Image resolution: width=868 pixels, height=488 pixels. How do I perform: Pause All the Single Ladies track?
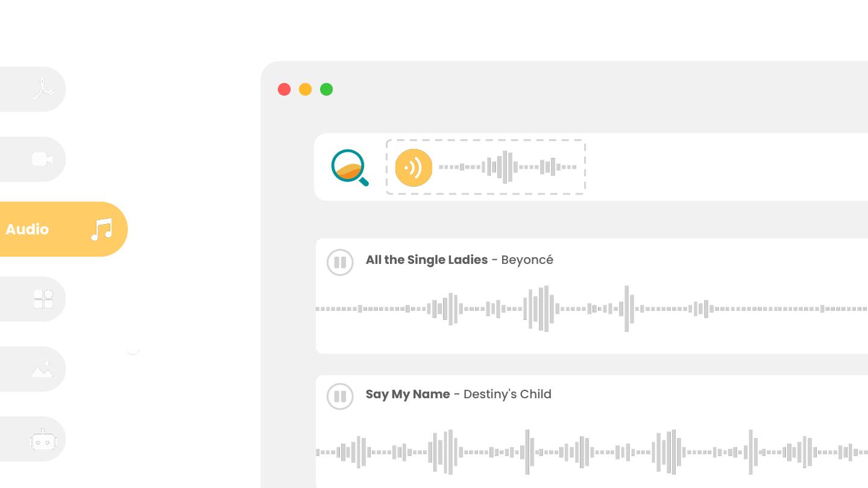[x=340, y=263]
